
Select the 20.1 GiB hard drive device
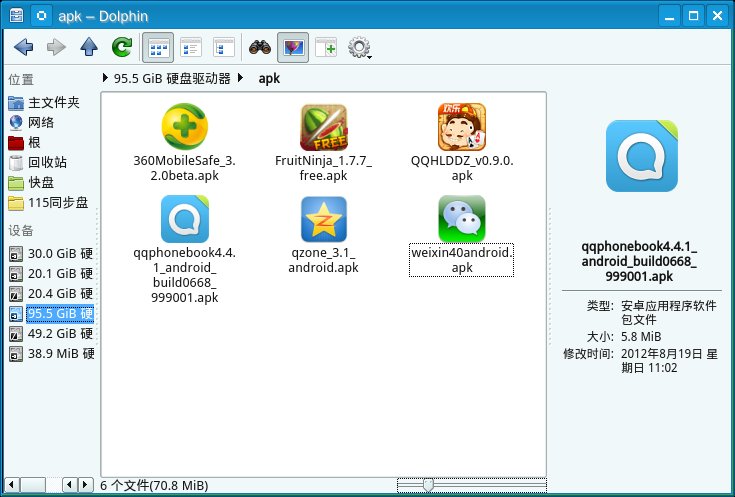tap(52, 273)
